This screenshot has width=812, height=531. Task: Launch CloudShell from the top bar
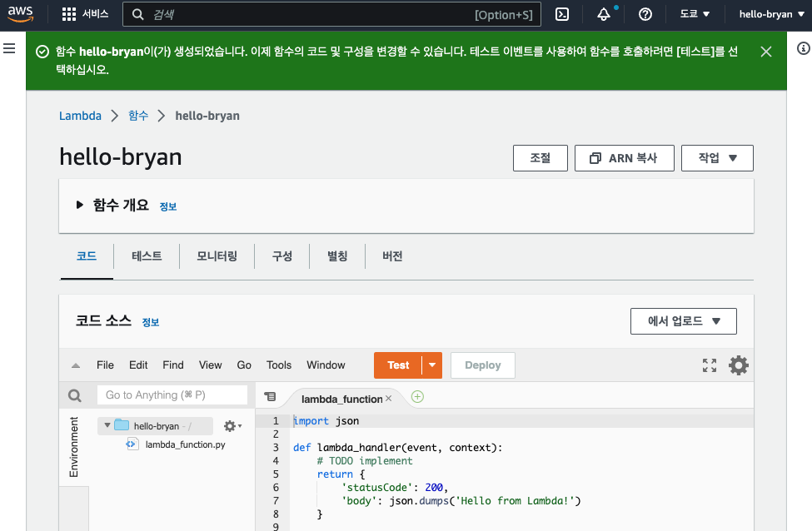562,14
